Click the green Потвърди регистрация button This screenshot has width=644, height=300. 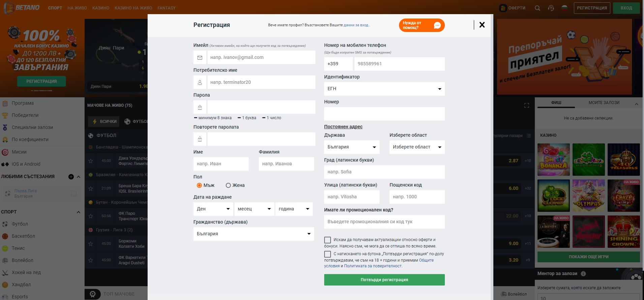point(385,280)
